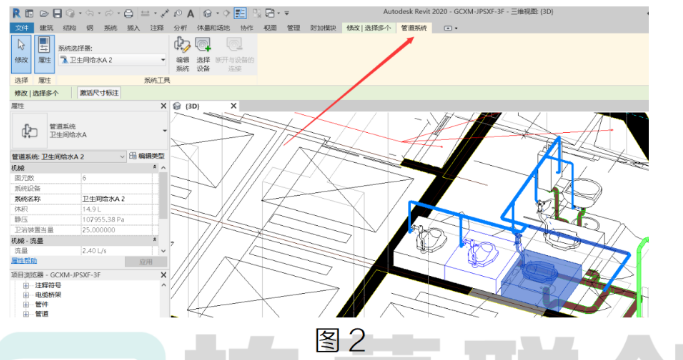The height and width of the screenshot is (360, 683).
Task: Open the 属性帮助 (Properties help) link
Action: (24, 261)
